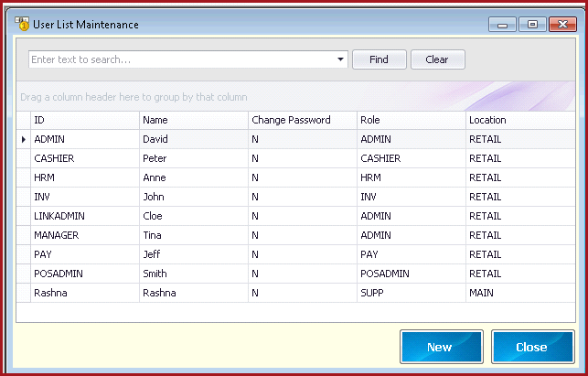This screenshot has width=588, height=376.
Task: Focus the Enter text to search field
Action: point(181,59)
